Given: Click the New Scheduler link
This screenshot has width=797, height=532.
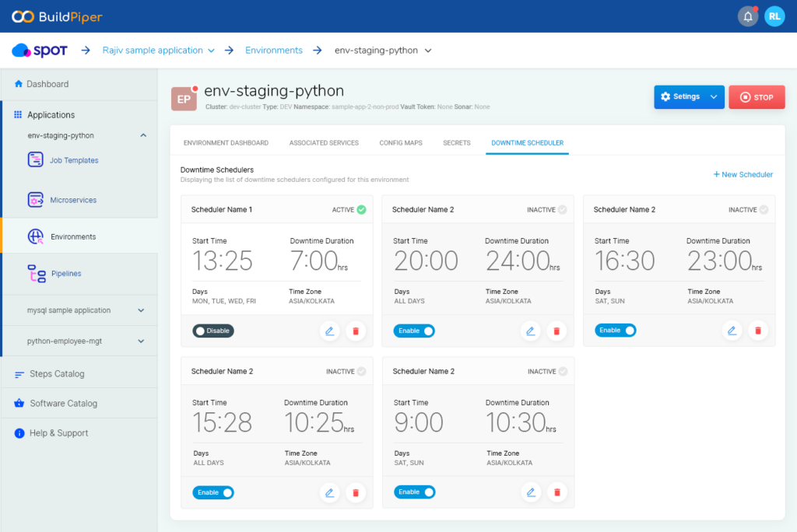Looking at the screenshot, I should pyautogui.click(x=743, y=174).
